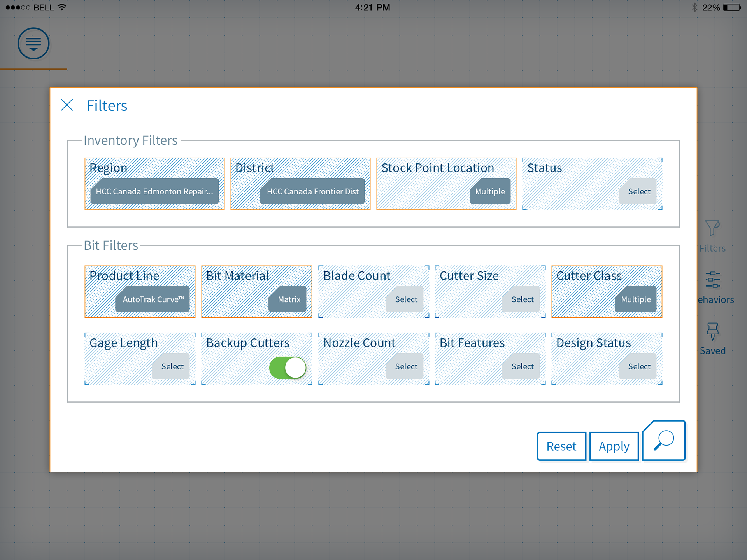Tap the Bluetooth icon in status bar
747x560 pixels.
(694, 7)
